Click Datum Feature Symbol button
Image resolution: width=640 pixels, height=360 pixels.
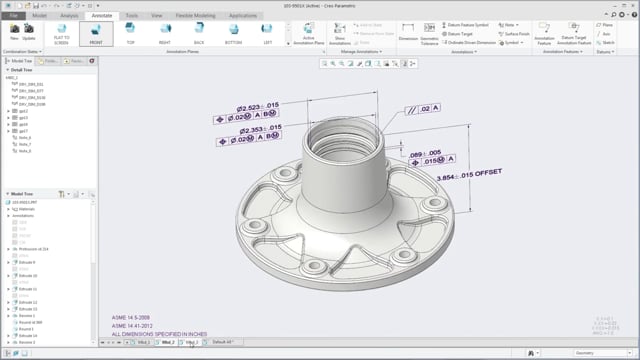click(x=465, y=25)
